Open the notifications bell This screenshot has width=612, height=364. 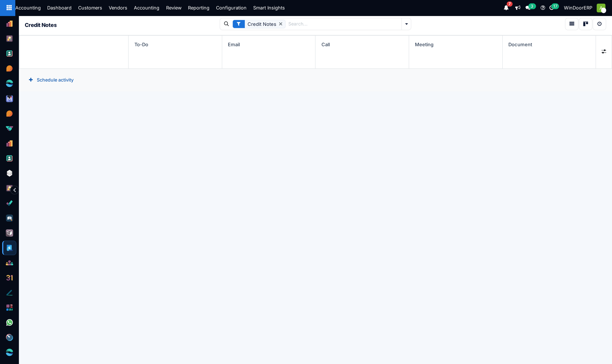click(x=506, y=8)
